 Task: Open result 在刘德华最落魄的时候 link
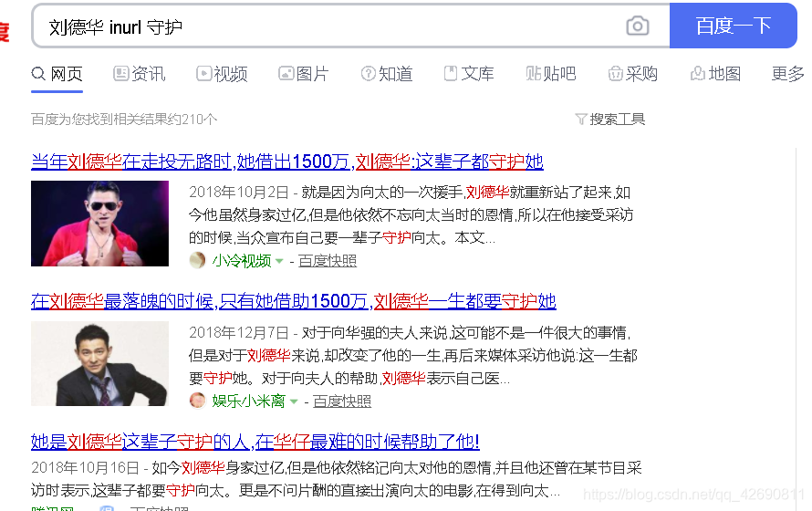[x=293, y=301]
